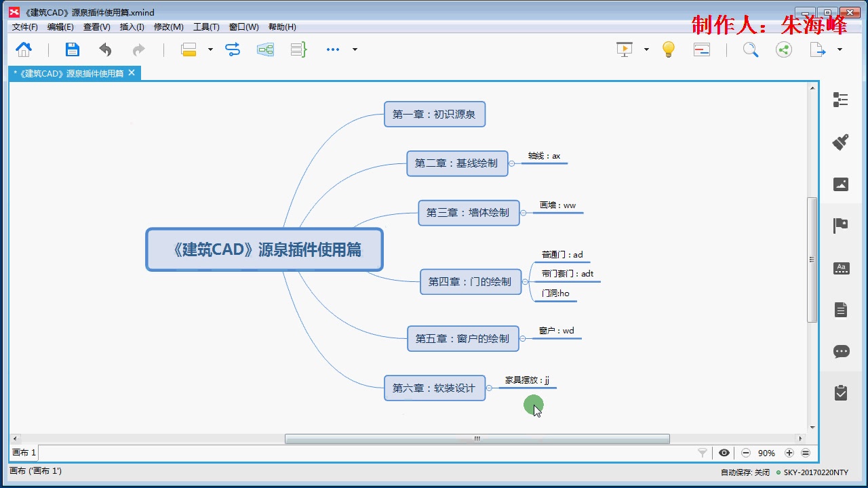Image resolution: width=868 pixels, height=488 pixels.
Task: Open the 插入(I) menu
Action: (132, 27)
